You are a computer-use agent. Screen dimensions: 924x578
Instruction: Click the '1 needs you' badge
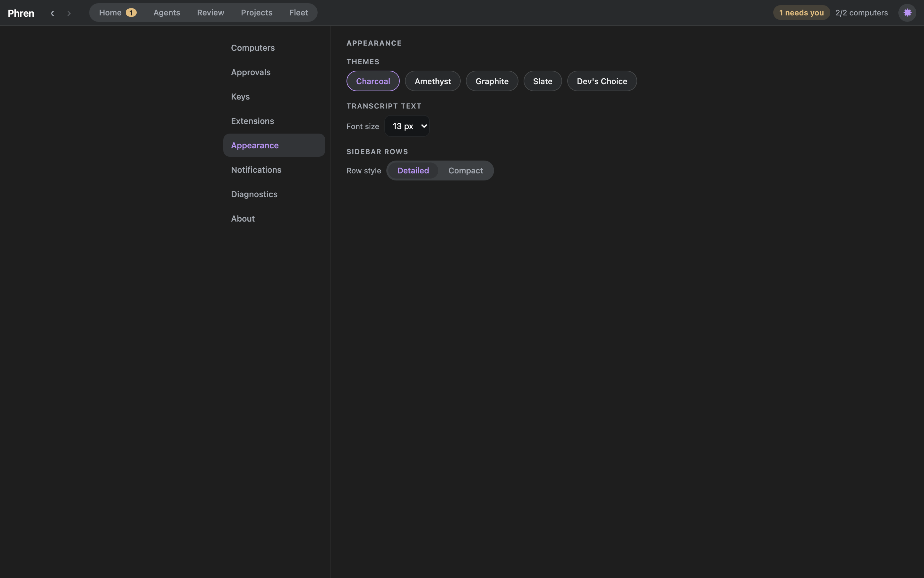point(801,13)
